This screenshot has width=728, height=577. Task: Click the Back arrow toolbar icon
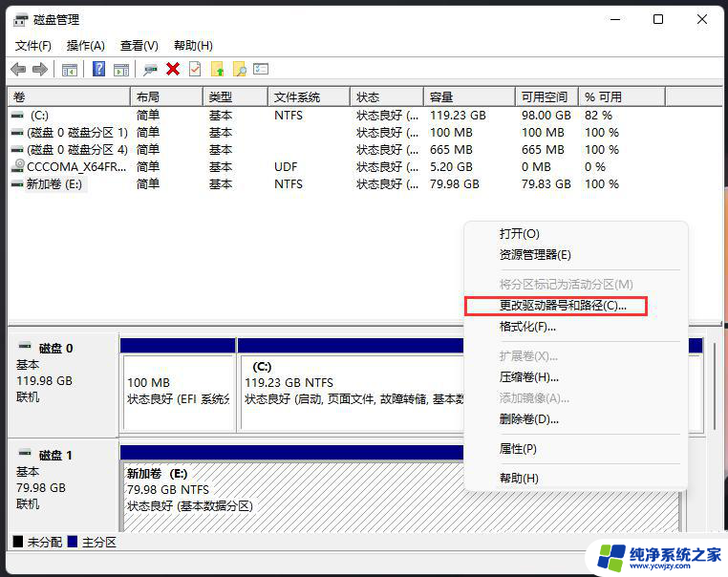[x=18, y=70]
